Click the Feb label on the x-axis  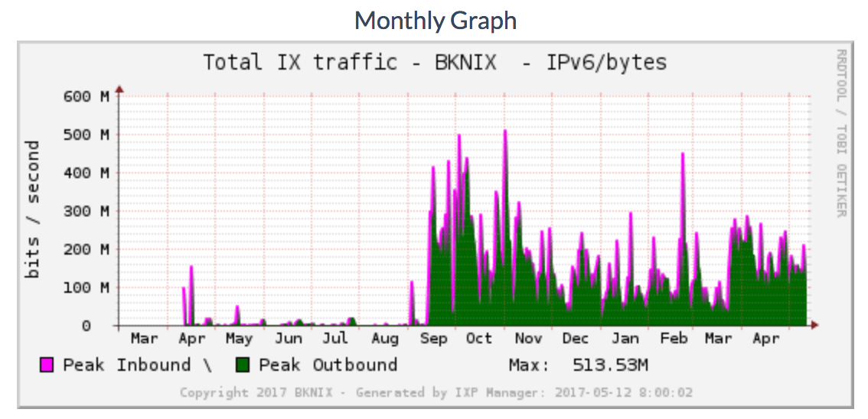(x=674, y=339)
